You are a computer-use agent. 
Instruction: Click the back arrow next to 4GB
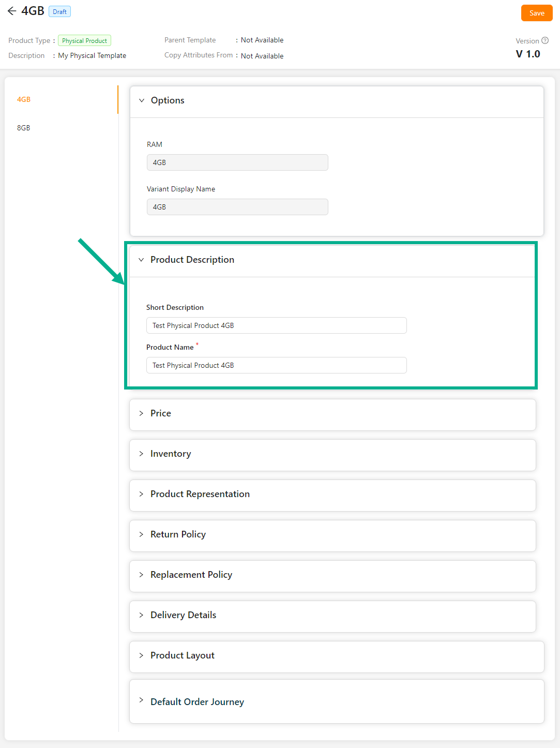coord(12,11)
